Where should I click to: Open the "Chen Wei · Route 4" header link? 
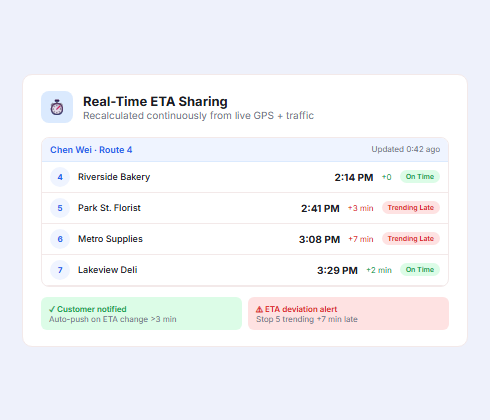click(x=91, y=150)
